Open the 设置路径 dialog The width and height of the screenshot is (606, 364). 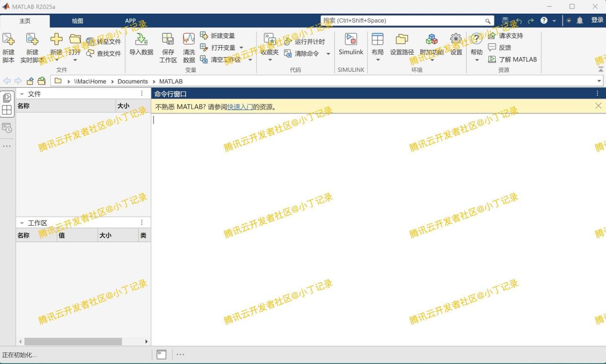click(x=402, y=45)
